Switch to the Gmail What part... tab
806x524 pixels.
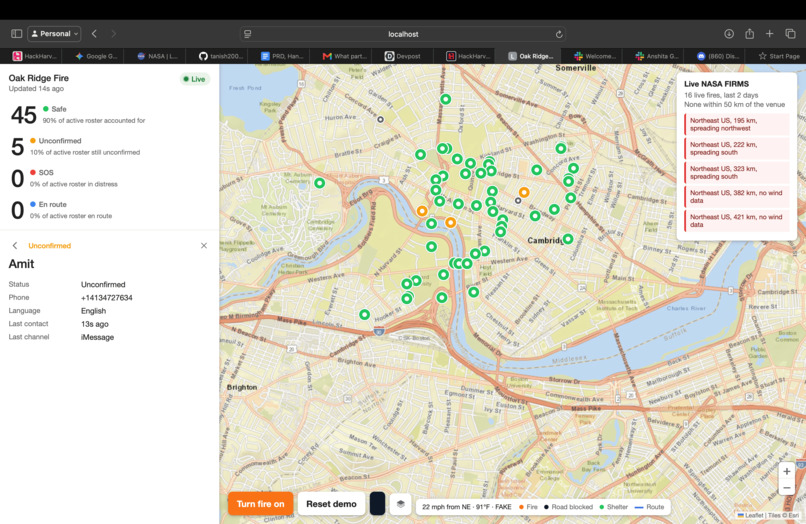(x=344, y=56)
